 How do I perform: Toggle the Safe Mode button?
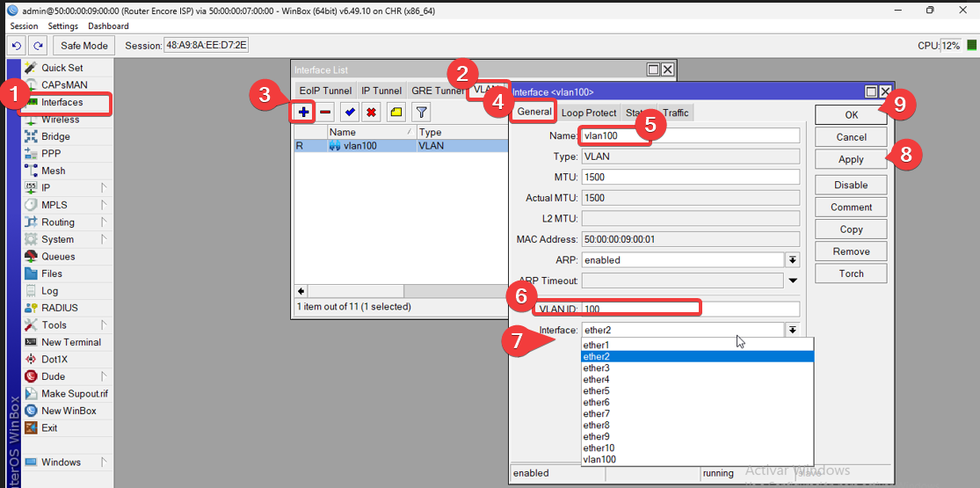(x=83, y=46)
